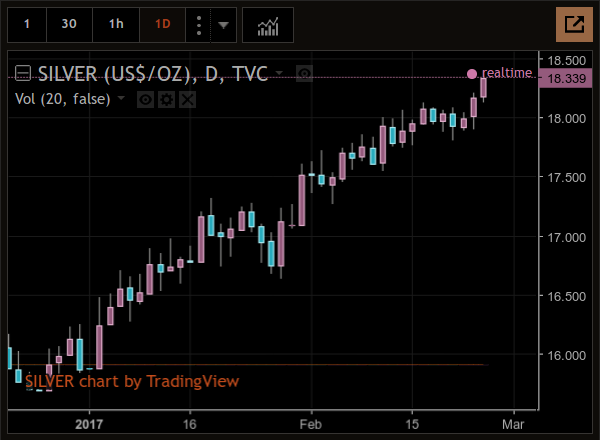Collapse the SILVER legend minus box
The width and height of the screenshot is (600, 440).
(23, 73)
